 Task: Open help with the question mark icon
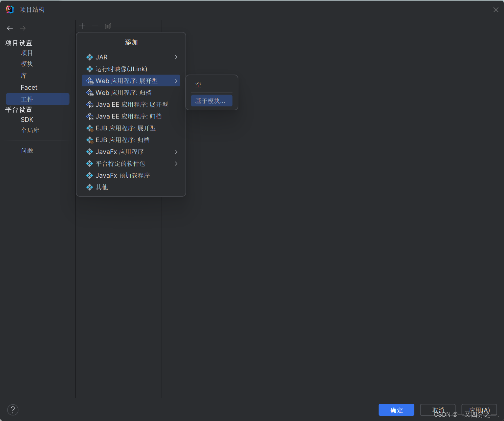[13, 410]
